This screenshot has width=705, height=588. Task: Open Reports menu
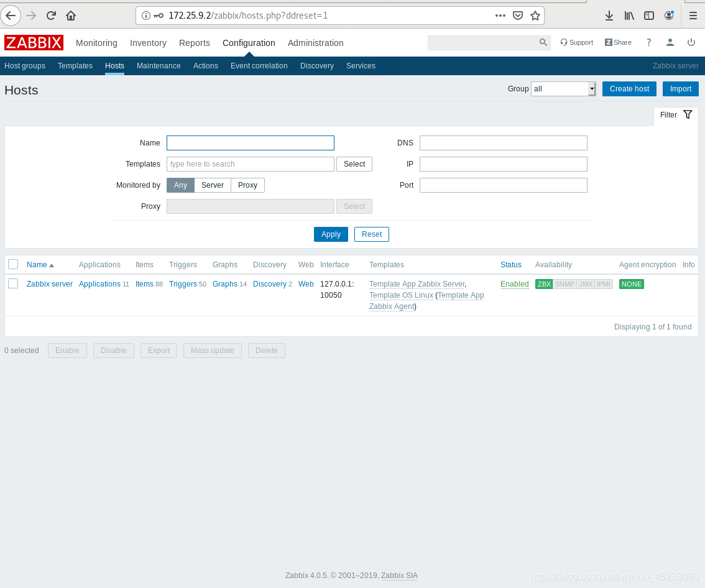click(x=194, y=43)
